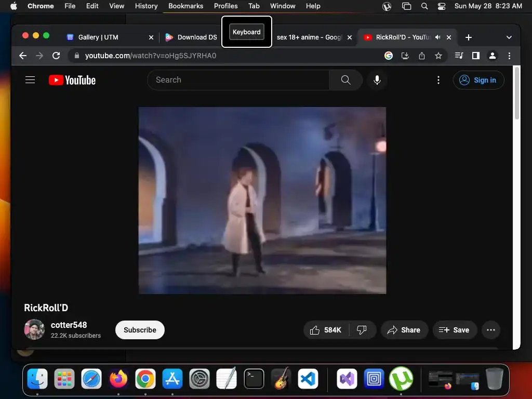Launch uTorrent from the Dock
Viewport: 532px width, 399px height.
click(x=401, y=378)
